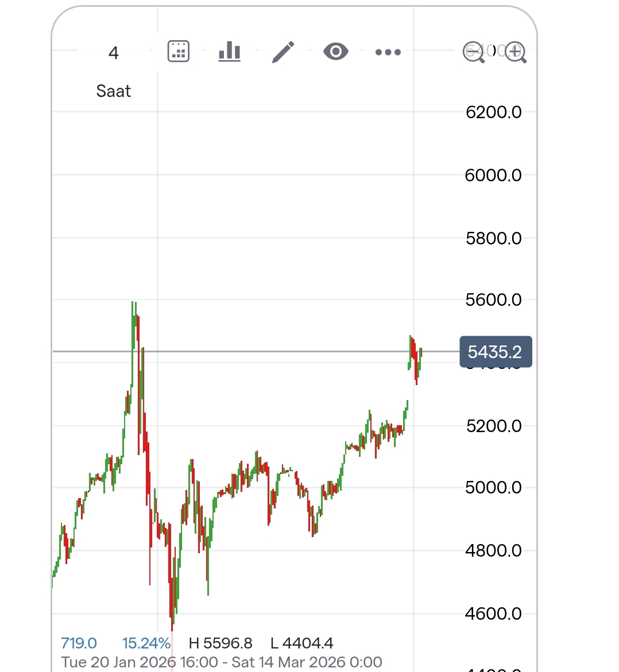Click the 15.24% change percentage
This screenshot has width=619, height=672.
(146, 643)
